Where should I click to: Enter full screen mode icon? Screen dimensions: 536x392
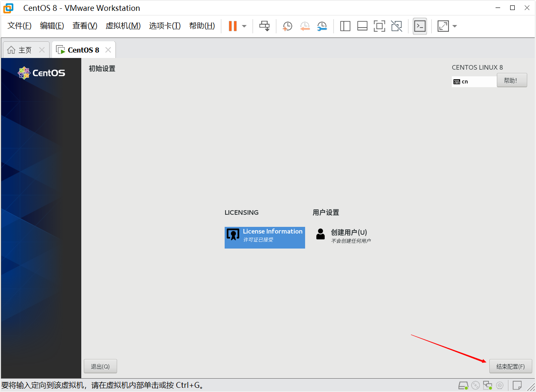click(379, 26)
